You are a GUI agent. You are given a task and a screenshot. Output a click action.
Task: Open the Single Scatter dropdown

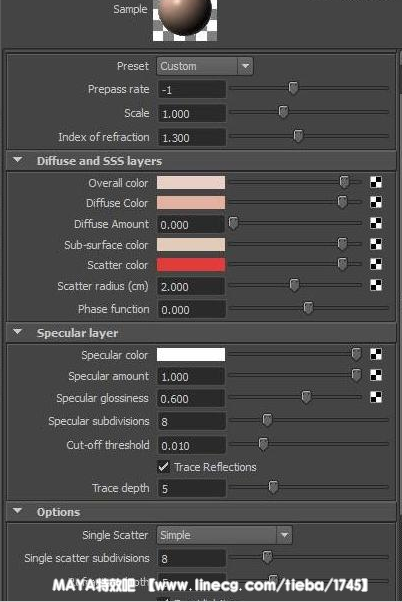click(224, 535)
